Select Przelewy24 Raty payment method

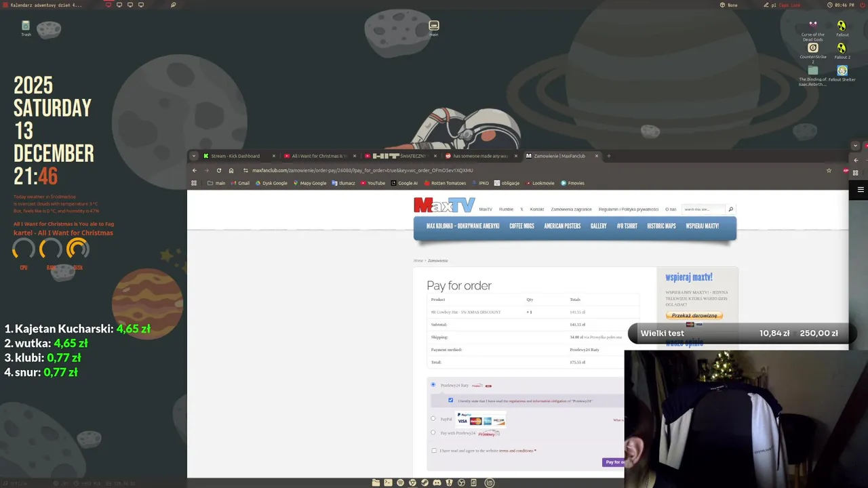coord(433,384)
